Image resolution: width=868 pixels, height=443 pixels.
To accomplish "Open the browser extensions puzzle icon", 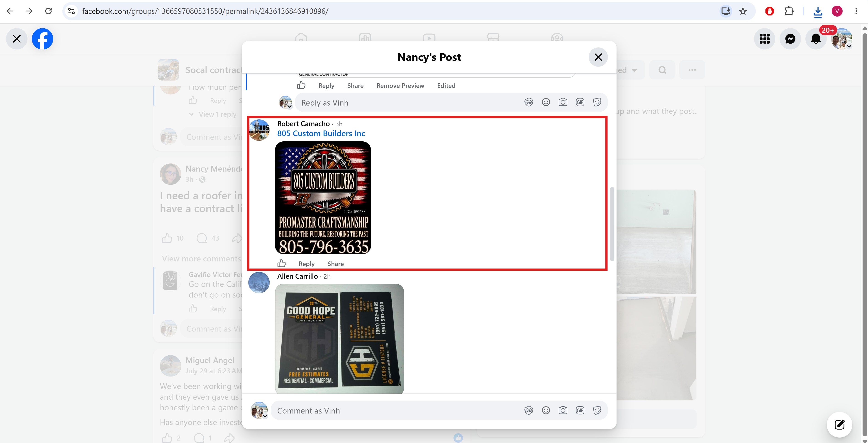I will pos(789,11).
